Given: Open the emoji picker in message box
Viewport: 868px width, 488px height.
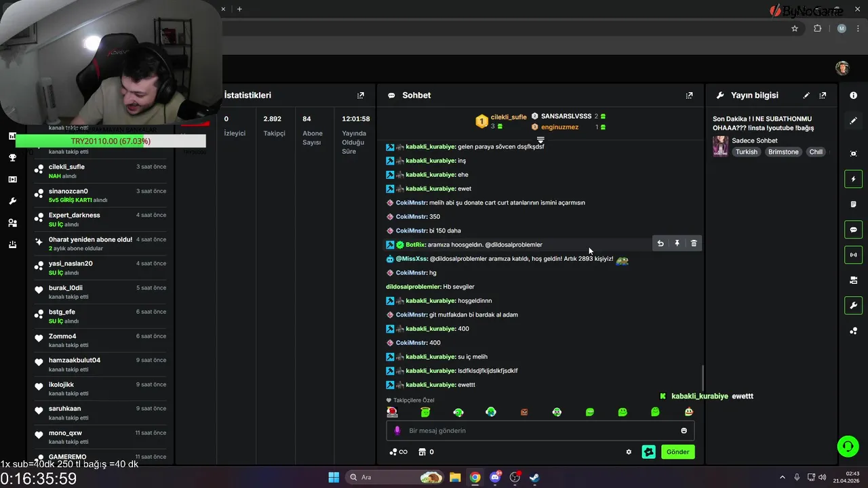Looking at the screenshot, I should 684,430.
